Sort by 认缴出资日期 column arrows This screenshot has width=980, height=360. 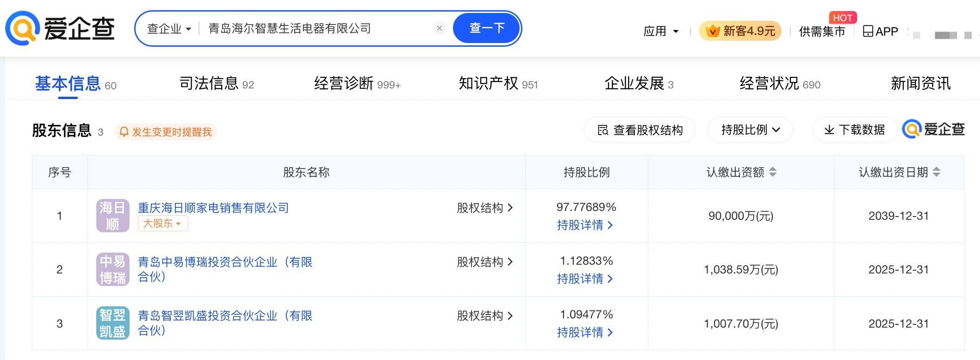tap(937, 172)
